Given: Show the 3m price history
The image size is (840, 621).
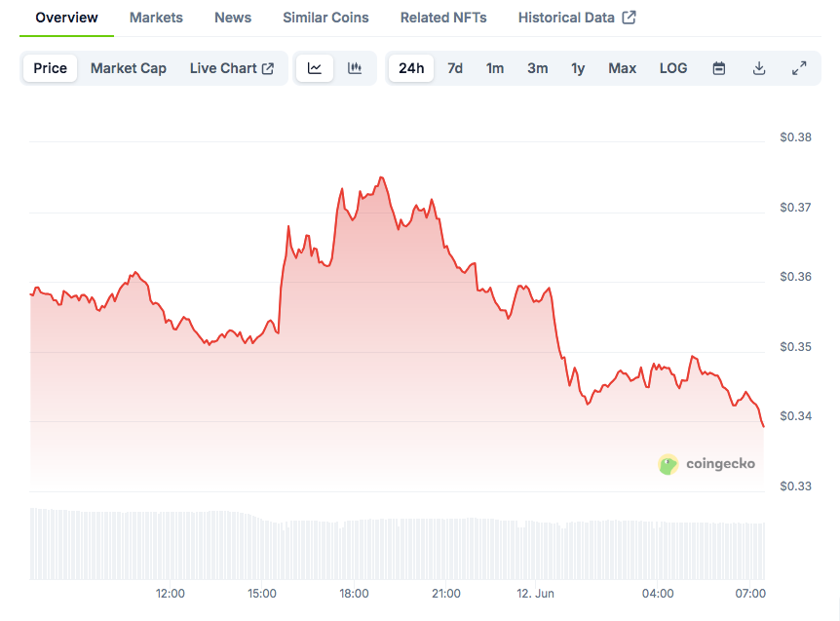Looking at the screenshot, I should click(x=538, y=68).
